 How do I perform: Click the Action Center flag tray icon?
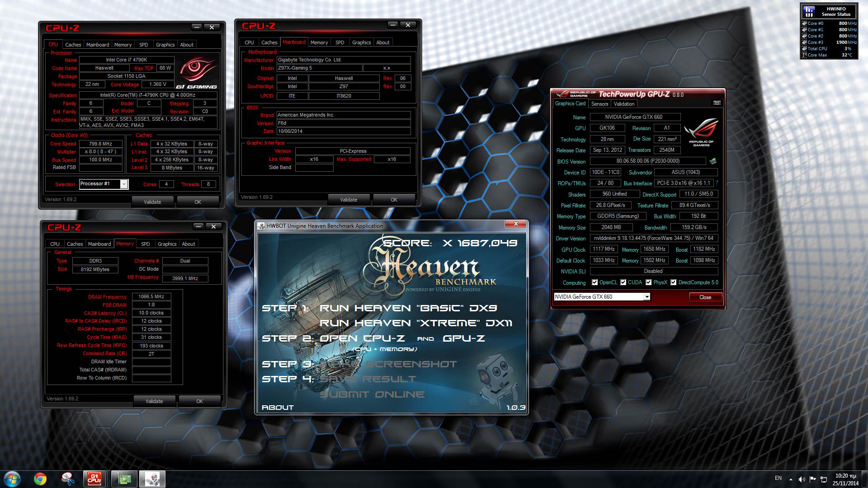pyautogui.click(x=813, y=479)
